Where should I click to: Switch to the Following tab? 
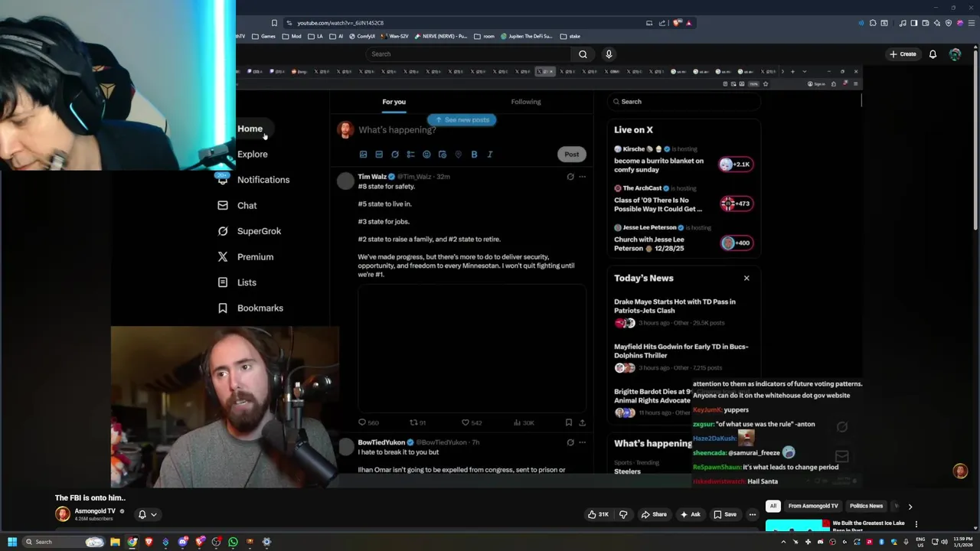point(526,102)
